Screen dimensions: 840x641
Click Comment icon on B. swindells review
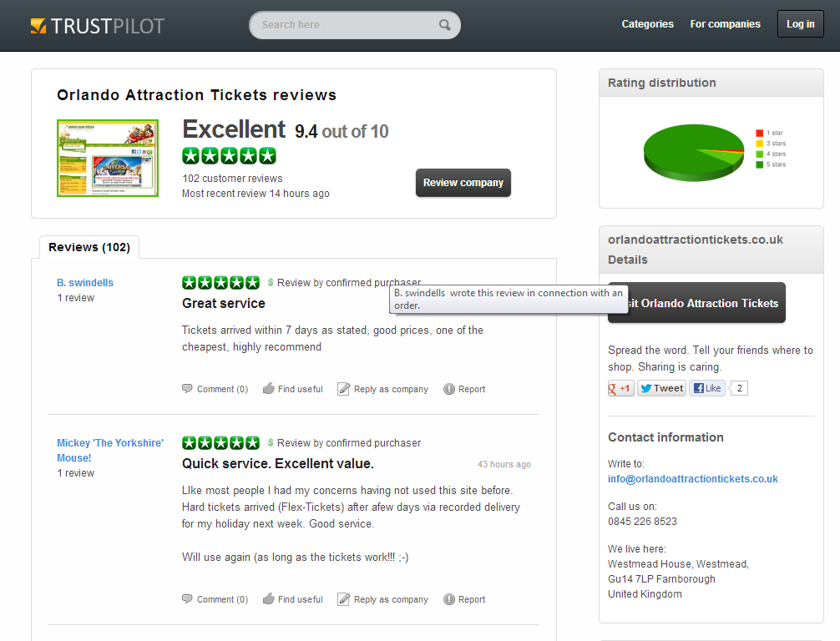pos(187,389)
